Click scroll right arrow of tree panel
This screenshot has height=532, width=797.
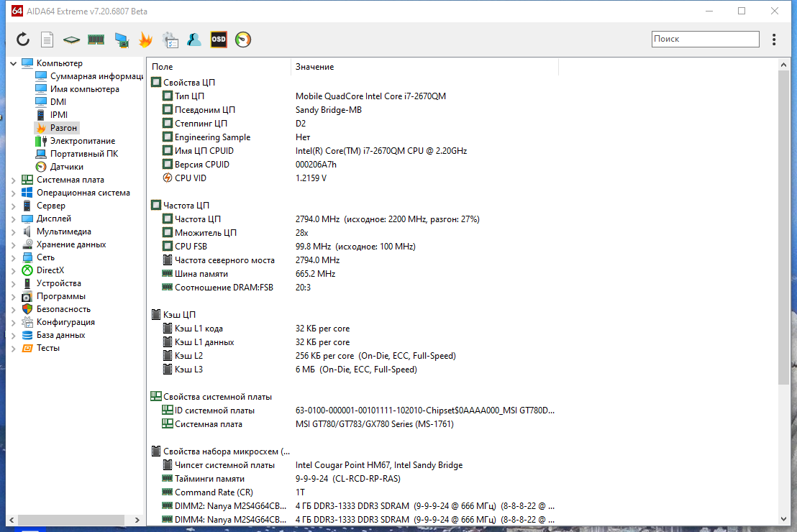tap(137, 520)
